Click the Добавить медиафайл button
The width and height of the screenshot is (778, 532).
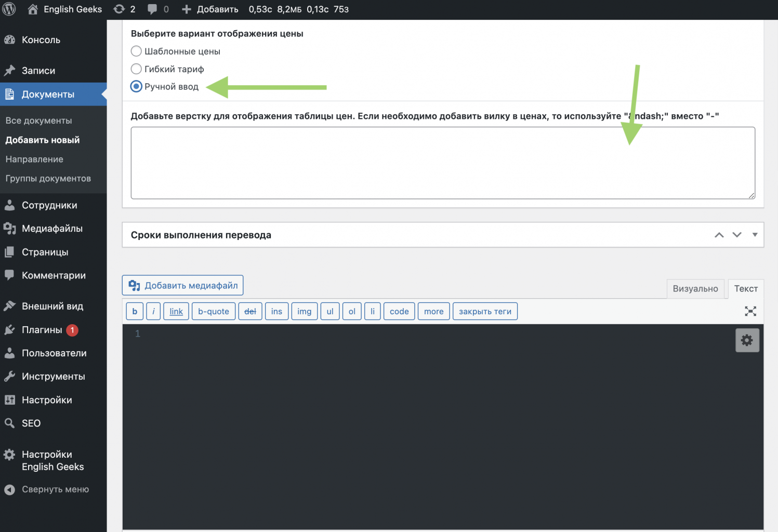pos(182,285)
